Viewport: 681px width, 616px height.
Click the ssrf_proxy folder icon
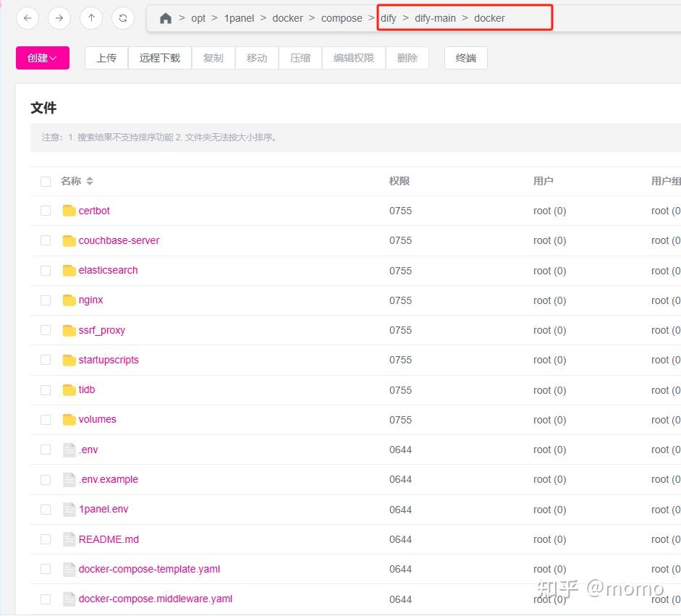coord(69,329)
